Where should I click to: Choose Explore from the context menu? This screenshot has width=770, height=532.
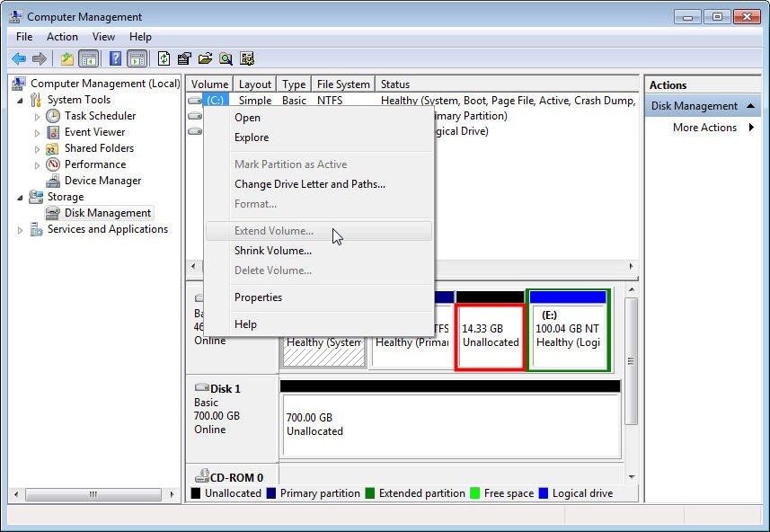319,137
